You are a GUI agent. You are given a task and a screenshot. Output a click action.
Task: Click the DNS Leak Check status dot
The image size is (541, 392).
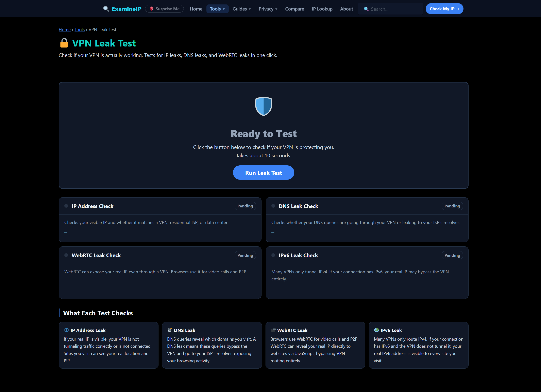[273, 206]
